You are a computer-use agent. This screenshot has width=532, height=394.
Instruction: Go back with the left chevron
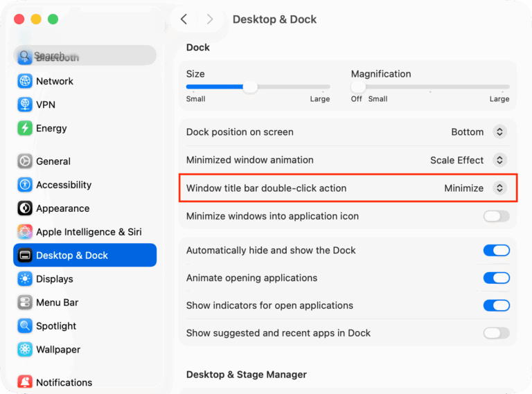[184, 19]
